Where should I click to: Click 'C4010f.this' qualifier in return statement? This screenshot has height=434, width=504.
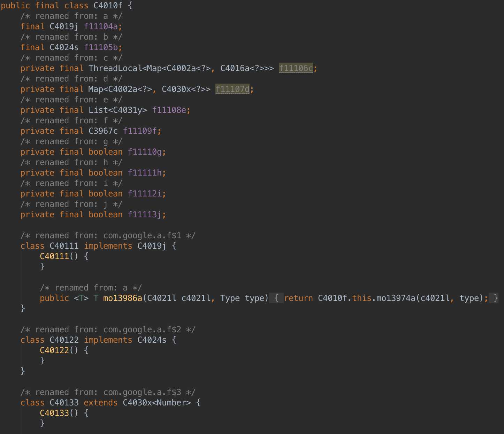(x=345, y=298)
